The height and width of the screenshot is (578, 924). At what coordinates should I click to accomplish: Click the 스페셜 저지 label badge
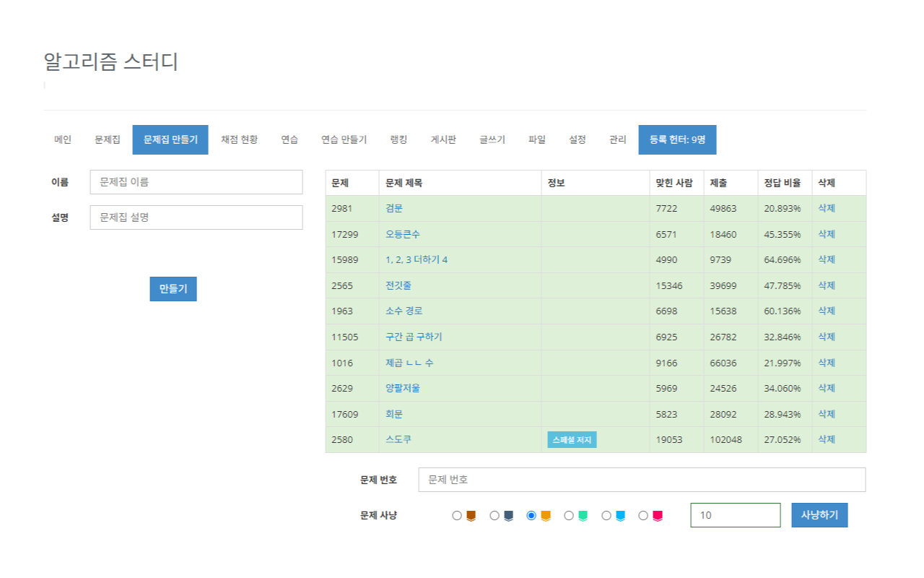572,440
